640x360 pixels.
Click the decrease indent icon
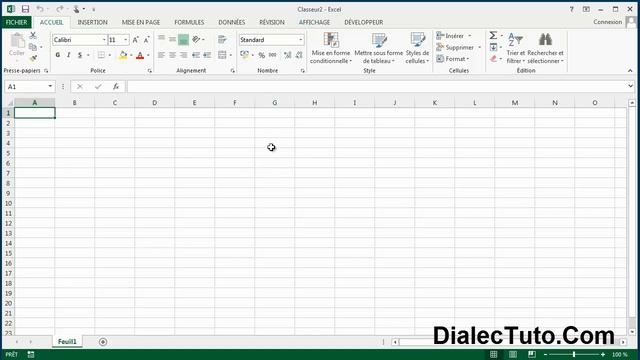(x=196, y=55)
